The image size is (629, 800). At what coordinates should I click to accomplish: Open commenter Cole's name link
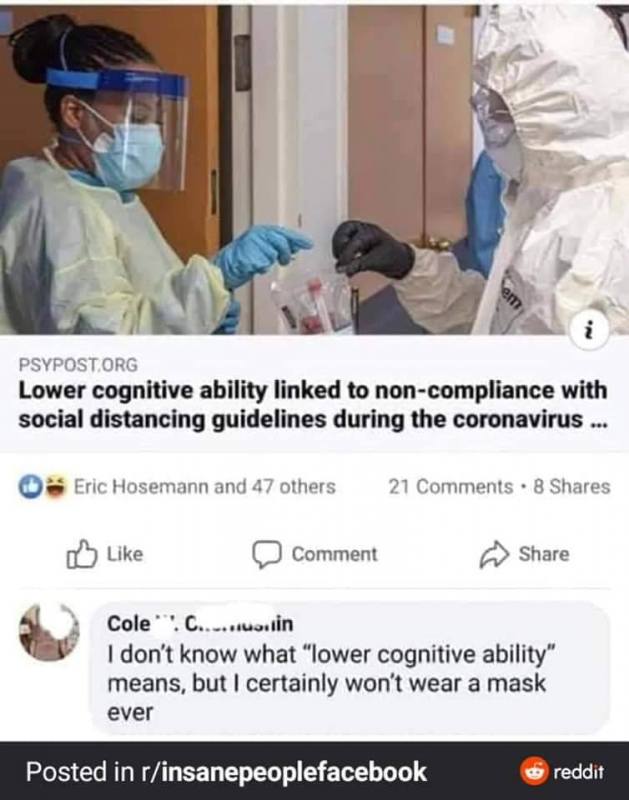click(x=200, y=623)
